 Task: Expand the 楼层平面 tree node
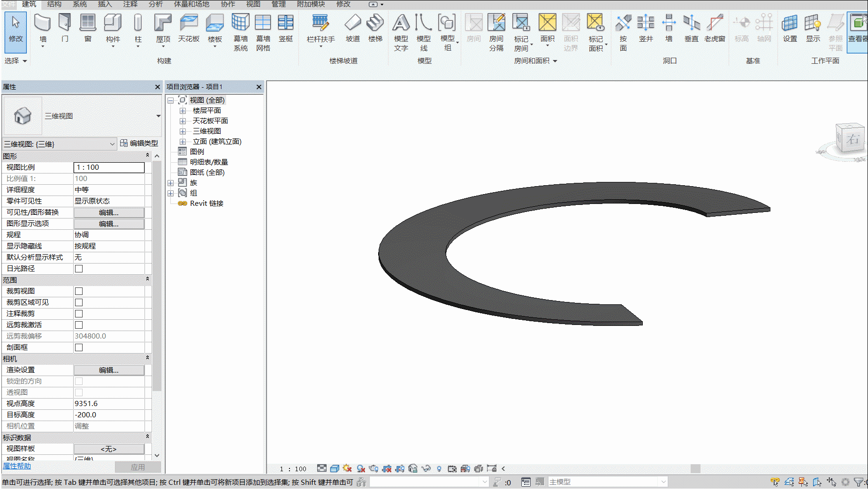tap(183, 111)
